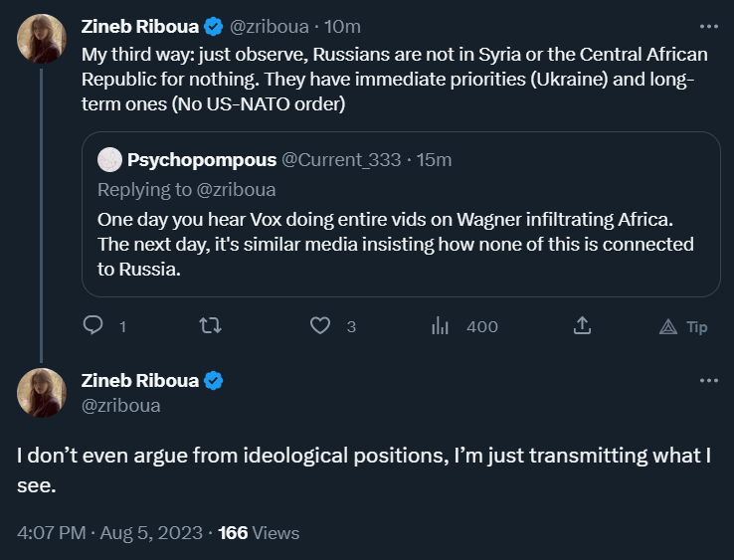
Task: Open the quoted tweet about Wagner
Action: pyautogui.click(x=398, y=244)
